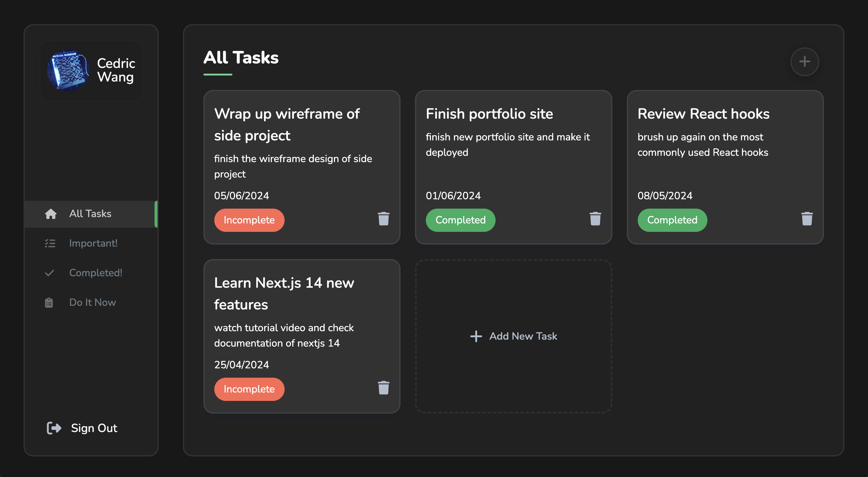The height and width of the screenshot is (477, 868).
Task: Click the Sign Out button
Action: point(94,428)
